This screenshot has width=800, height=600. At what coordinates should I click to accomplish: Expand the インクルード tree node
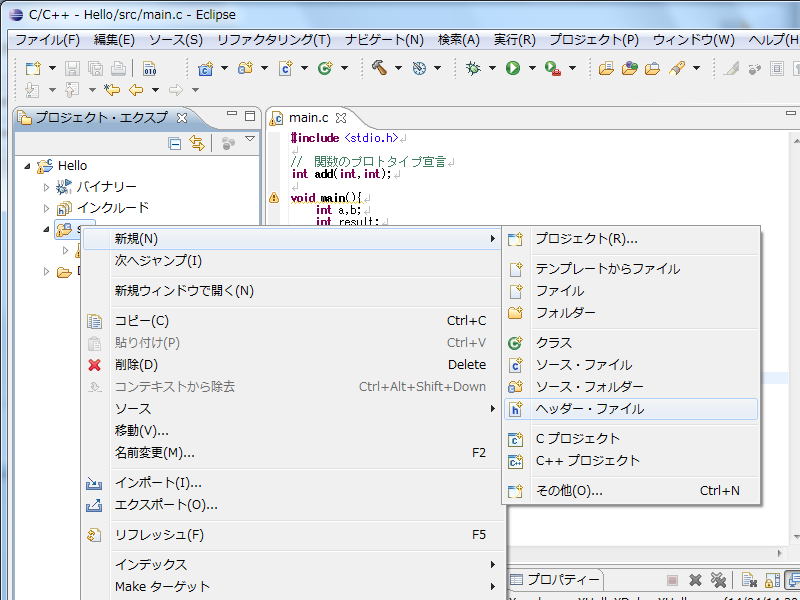tap(46, 208)
